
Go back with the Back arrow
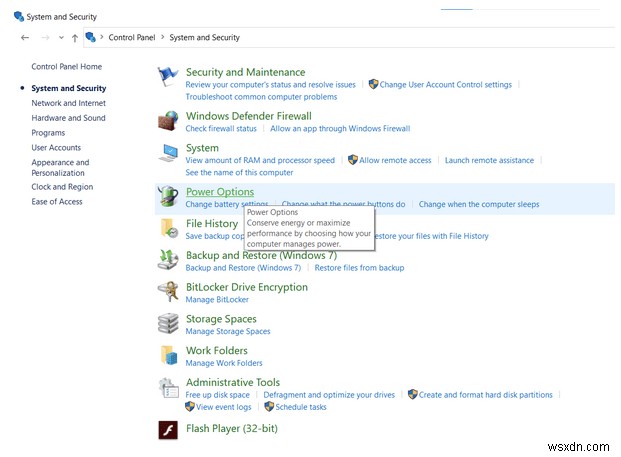click(x=25, y=38)
